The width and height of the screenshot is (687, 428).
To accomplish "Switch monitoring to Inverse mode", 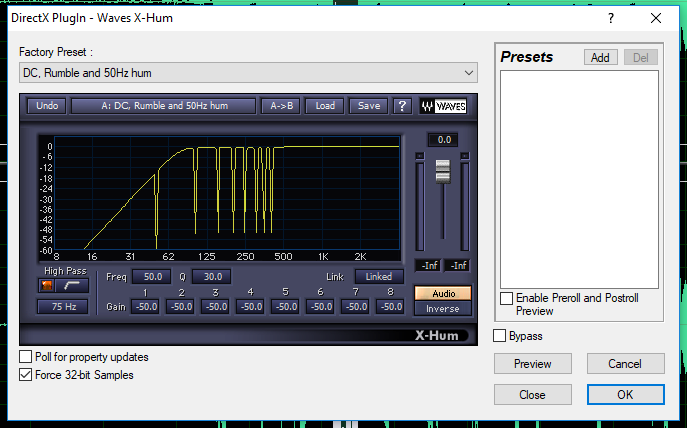I will [x=443, y=308].
